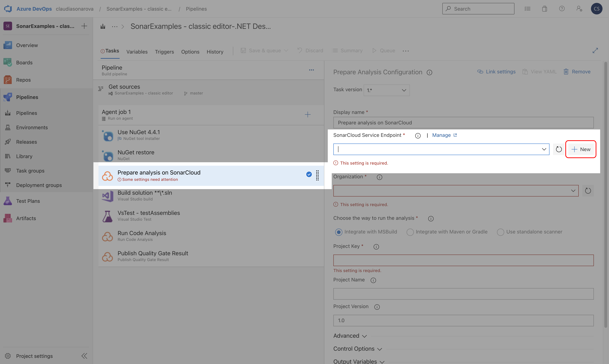
Task: Refresh the SonarCloud Service Endpoint list
Action: click(x=559, y=149)
